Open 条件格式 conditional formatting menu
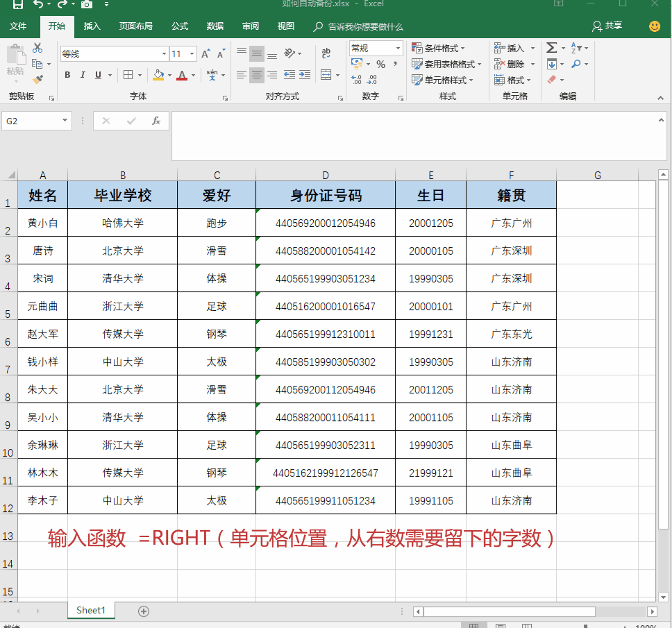This screenshot has width=672, height=628. click(438, 48)
